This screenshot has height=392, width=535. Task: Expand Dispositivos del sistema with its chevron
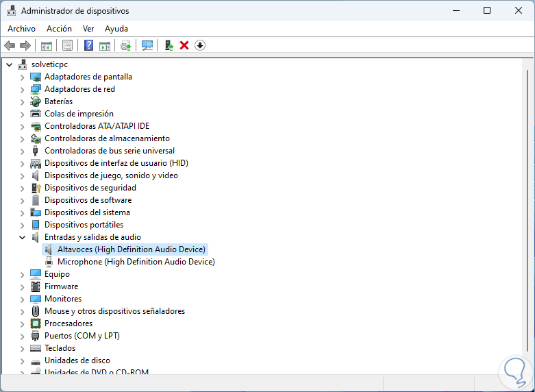click(22, 212)
